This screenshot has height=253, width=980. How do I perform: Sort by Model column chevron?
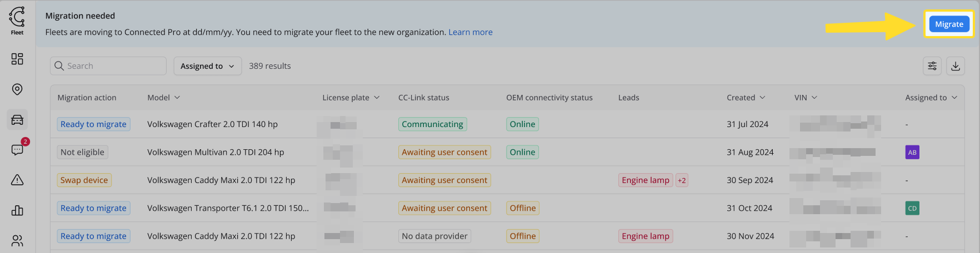[x=177, y=98]
